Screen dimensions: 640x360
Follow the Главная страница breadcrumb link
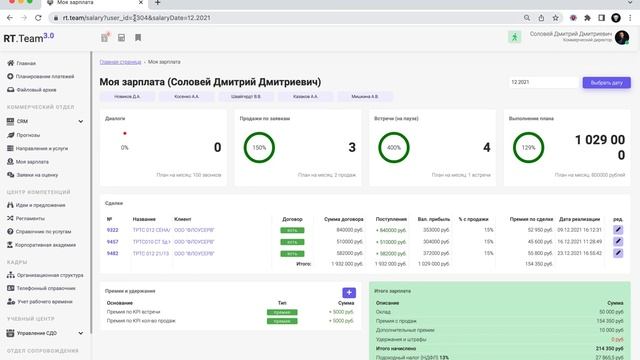[120, 62]
